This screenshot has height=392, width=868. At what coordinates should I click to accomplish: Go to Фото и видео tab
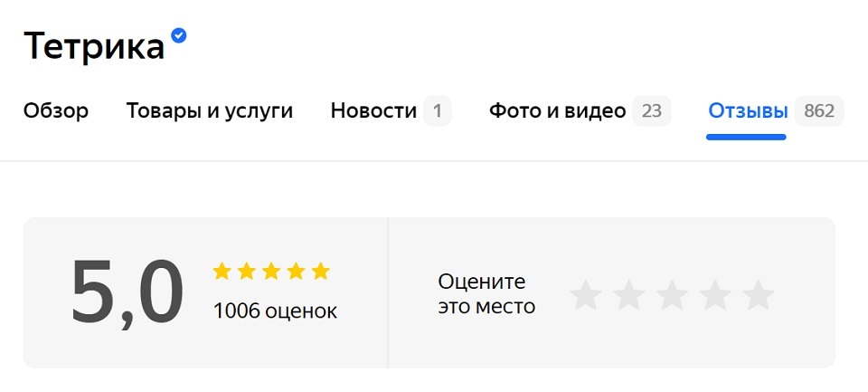[557, 111]
